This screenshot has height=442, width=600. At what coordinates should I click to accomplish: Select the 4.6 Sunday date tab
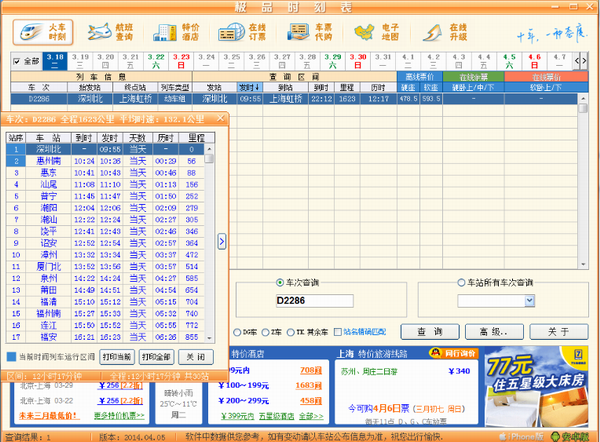535,61
